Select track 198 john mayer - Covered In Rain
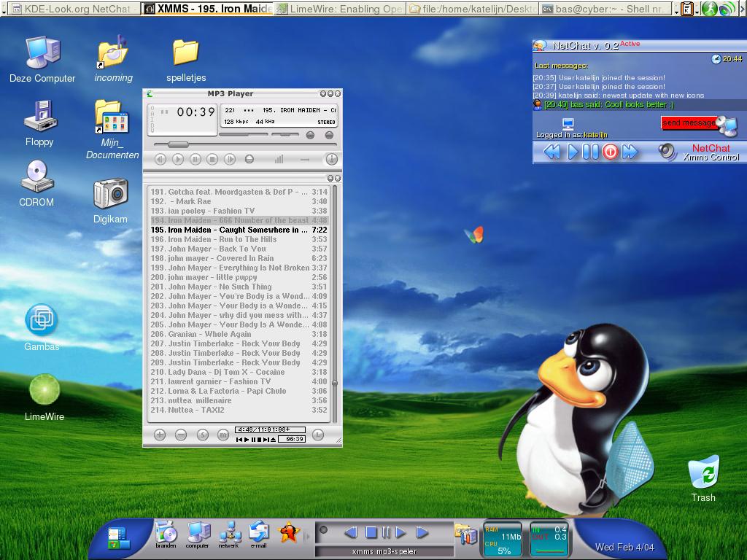The width and height of the screenshot is (747, 560). pyautogui.click(x=239, y=259)
